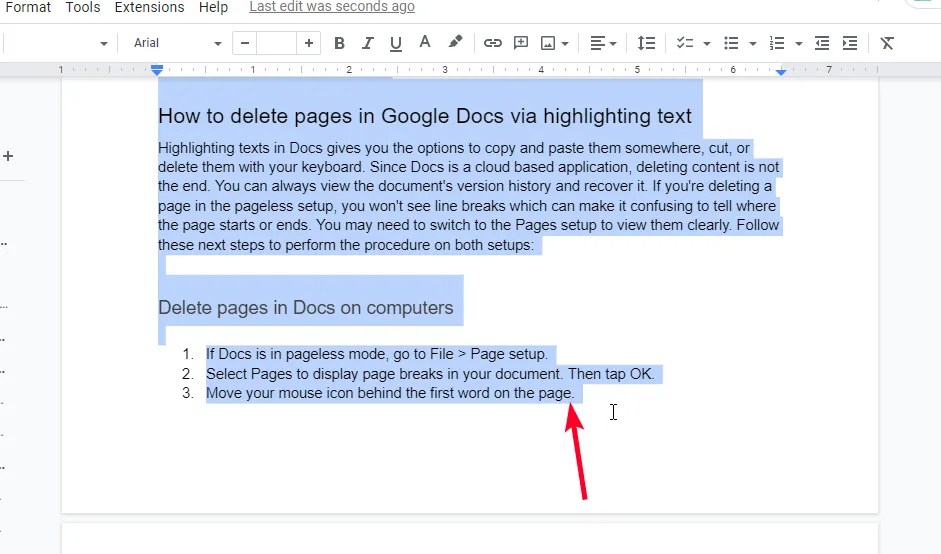Click the increase indent icon
The width and height of the screenshot is (941, 554).
click(850, 43)
